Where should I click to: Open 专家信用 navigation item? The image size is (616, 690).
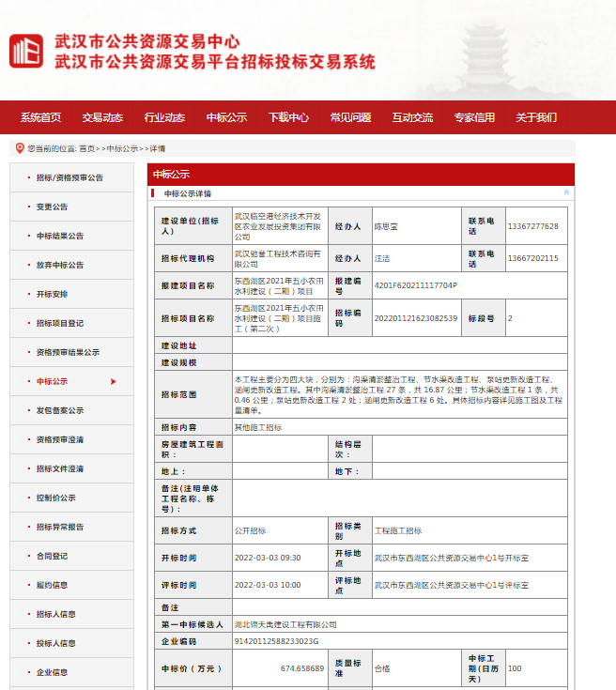[474, 117]
